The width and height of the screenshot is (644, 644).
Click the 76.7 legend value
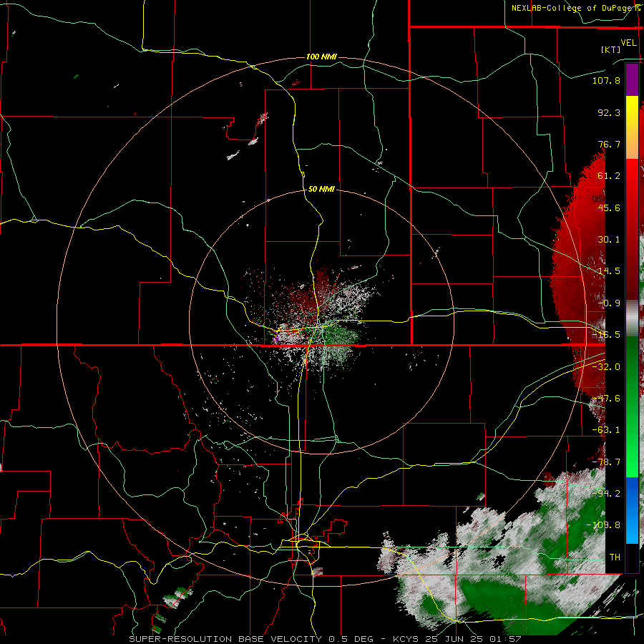[x=609, y=144]
